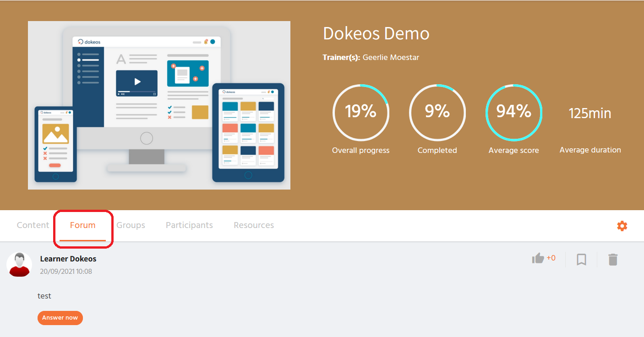The height and width of the screenshot is (337, 644).
Task: Click trainer name Geerlie Moestar
Action: point(391,57)
